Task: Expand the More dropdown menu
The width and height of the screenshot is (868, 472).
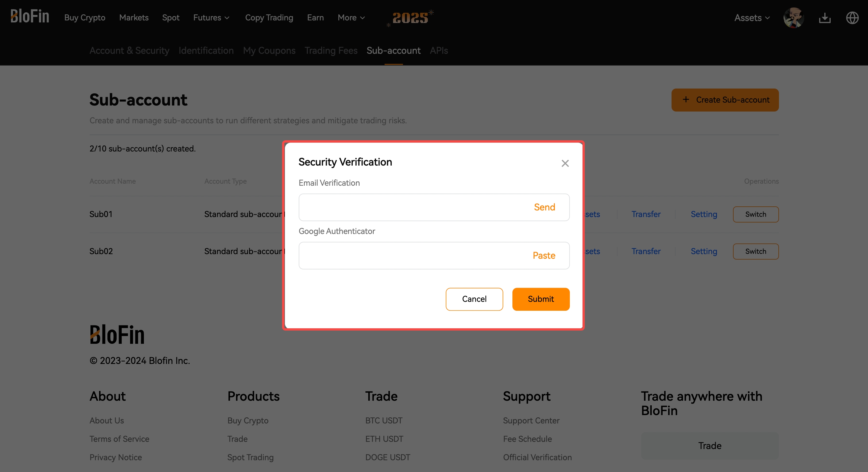Action: [351, 18]
